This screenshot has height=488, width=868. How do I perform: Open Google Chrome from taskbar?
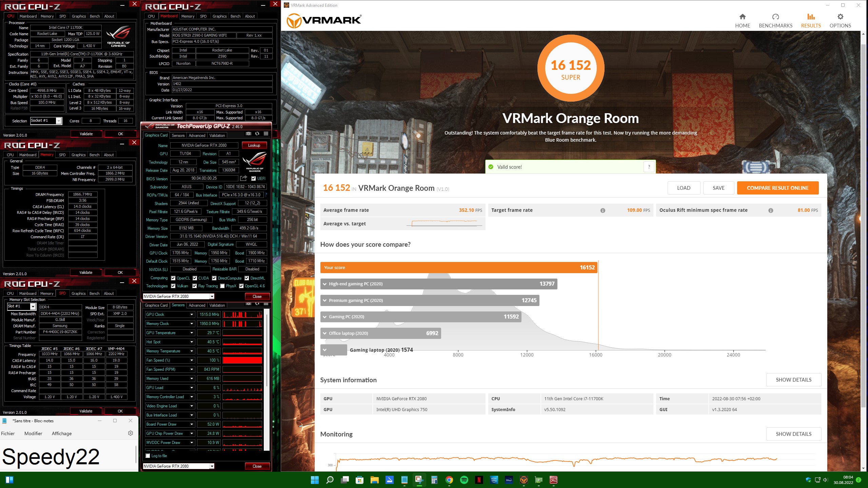[x=449, y=480]
